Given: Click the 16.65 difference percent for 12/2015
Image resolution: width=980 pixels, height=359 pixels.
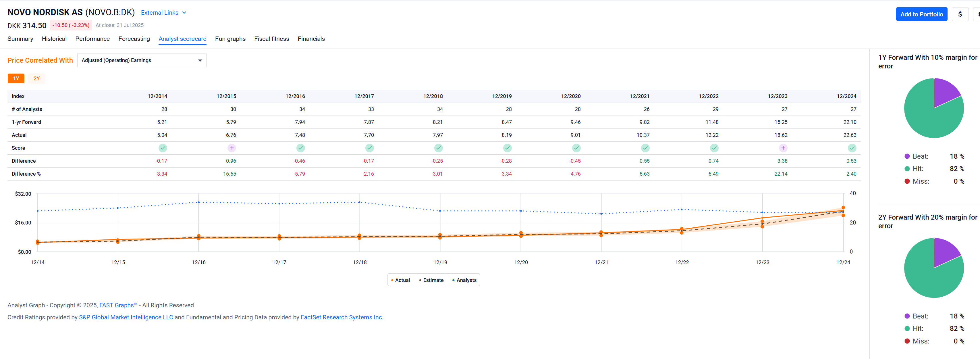Looking at the screenshot, I should coord(229,174).
